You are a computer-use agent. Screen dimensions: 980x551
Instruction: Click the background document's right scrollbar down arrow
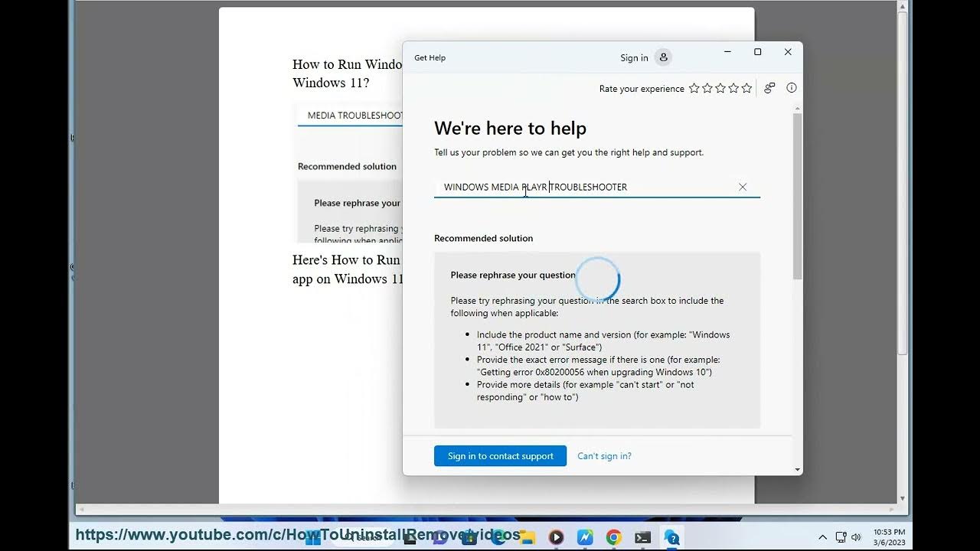(903, 498)
